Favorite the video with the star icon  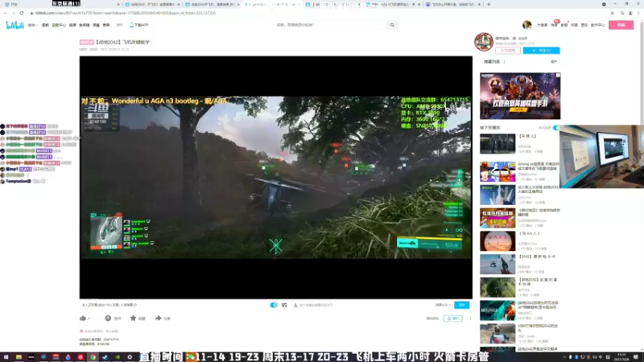pos(133,318)
